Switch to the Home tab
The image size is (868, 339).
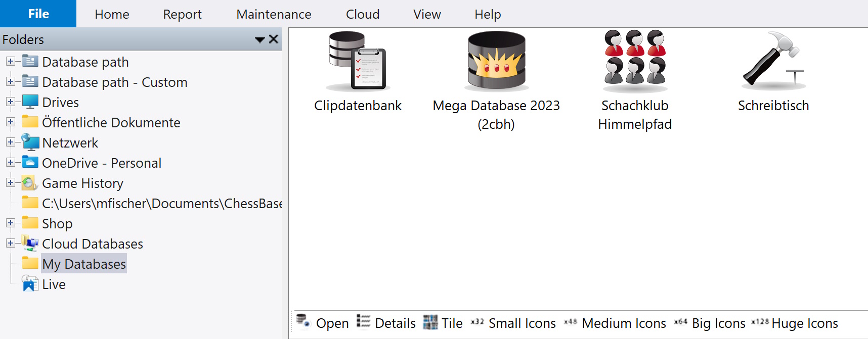[112, 14]
